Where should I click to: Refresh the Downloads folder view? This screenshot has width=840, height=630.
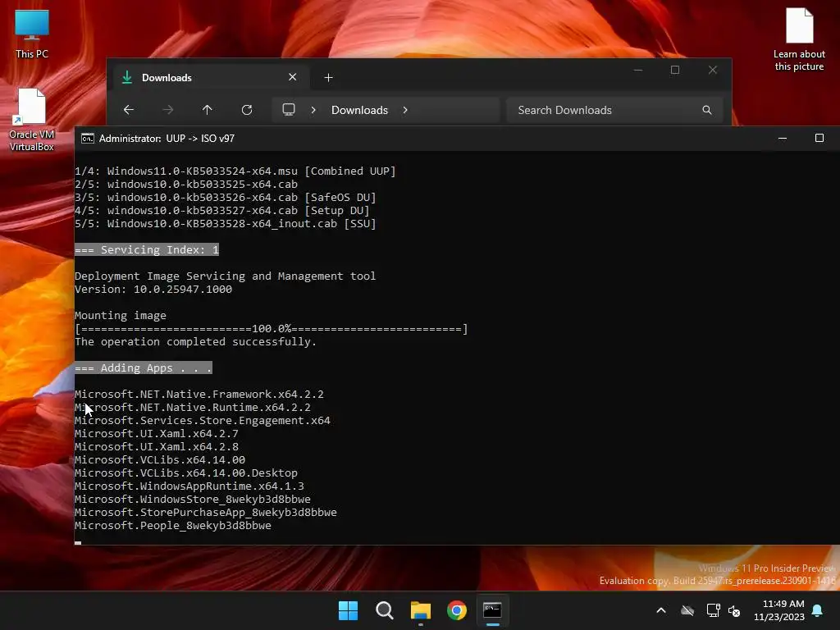point(247,110)
